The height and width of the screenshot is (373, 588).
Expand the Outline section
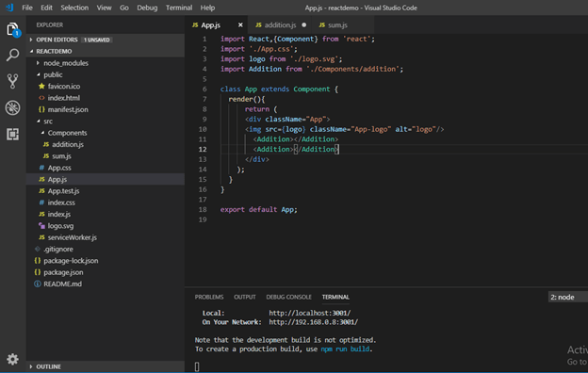31,366
